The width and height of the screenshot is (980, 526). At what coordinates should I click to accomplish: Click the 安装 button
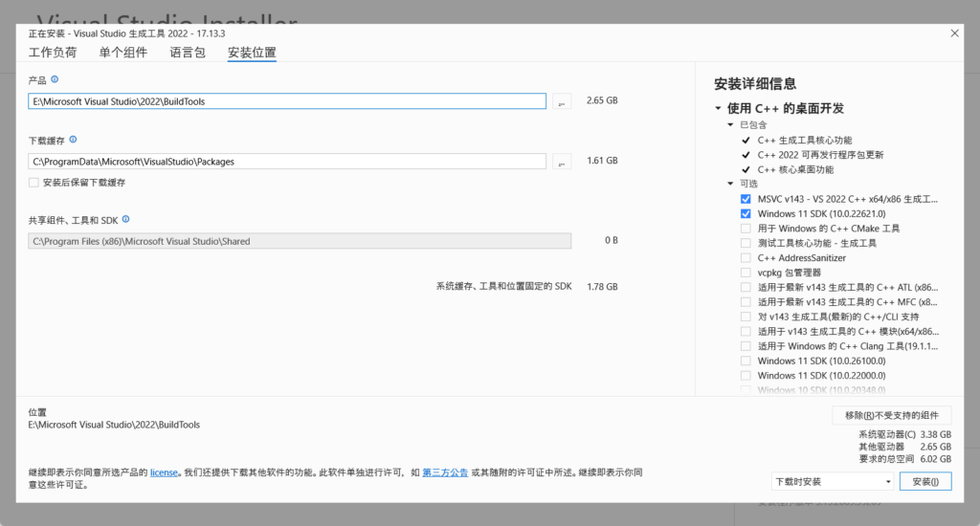coord(925,481)
